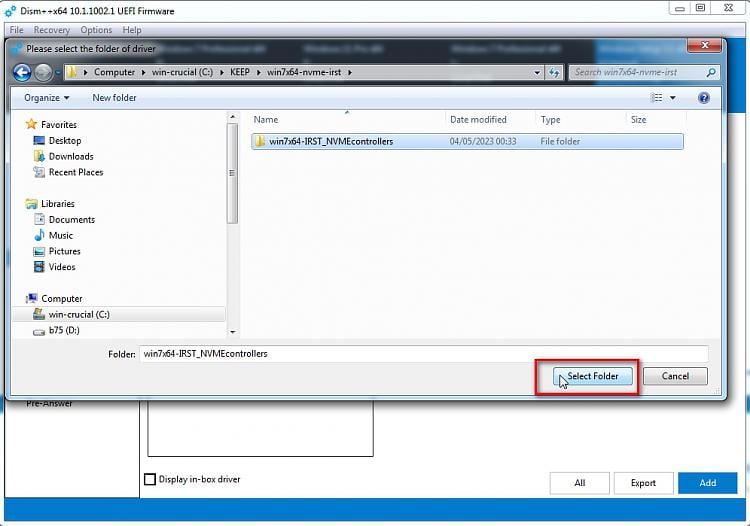Expand the arrow after win-crucial (C:) in path
This screenshot has width=750, height=526.
(222, 72)
